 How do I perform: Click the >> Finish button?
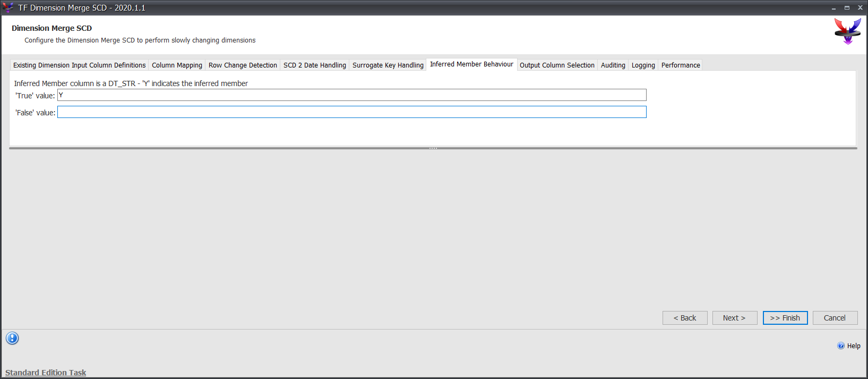point(785,318)
